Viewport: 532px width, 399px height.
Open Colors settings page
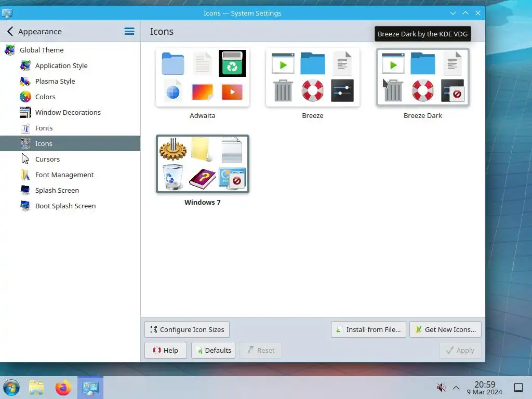[45, 97]
